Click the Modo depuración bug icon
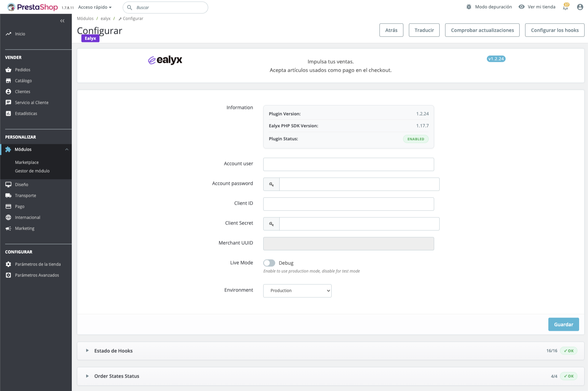The height and width of the screenshot is (391, 588). (x=469, y=7)
